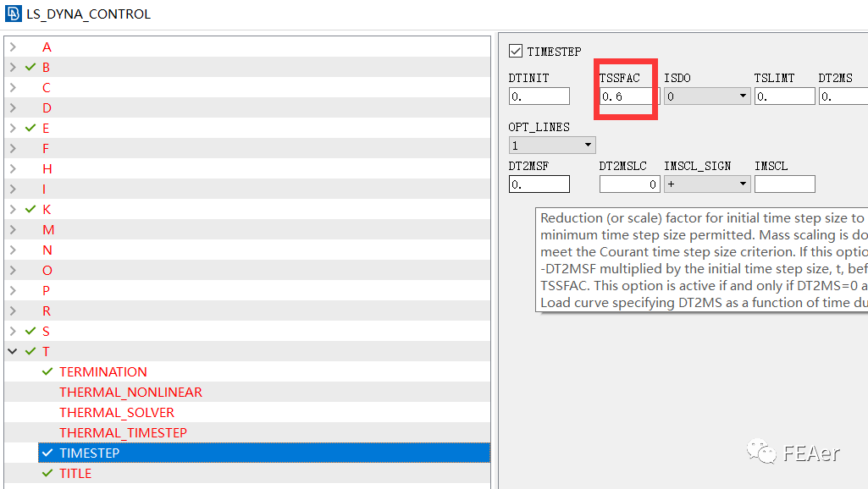This screenshot has width=868, height=489.
Task: Open the ISDO dropdown
Action: tap(707, 96)
